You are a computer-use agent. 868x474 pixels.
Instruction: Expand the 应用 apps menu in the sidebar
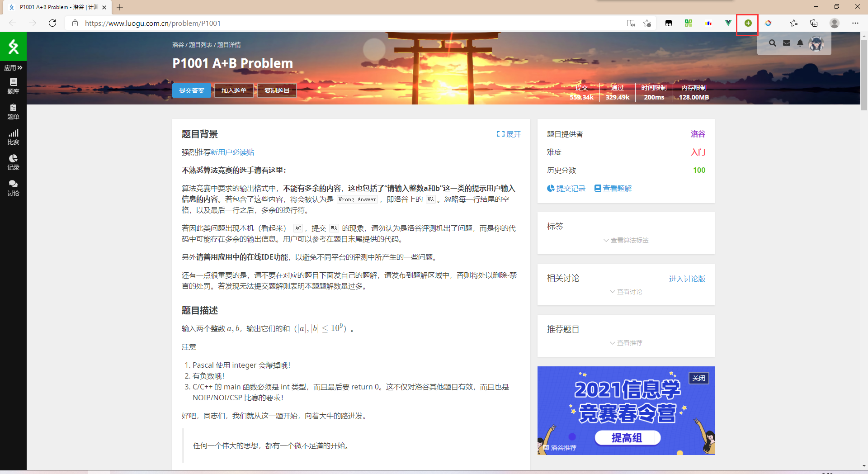point(13,68)
